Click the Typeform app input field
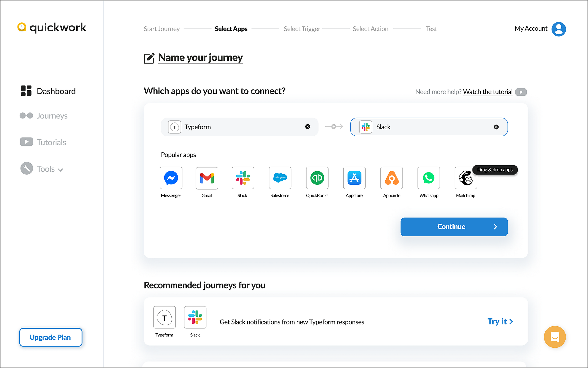Screen dimensions: 588x368 click(x=240, y=127)
